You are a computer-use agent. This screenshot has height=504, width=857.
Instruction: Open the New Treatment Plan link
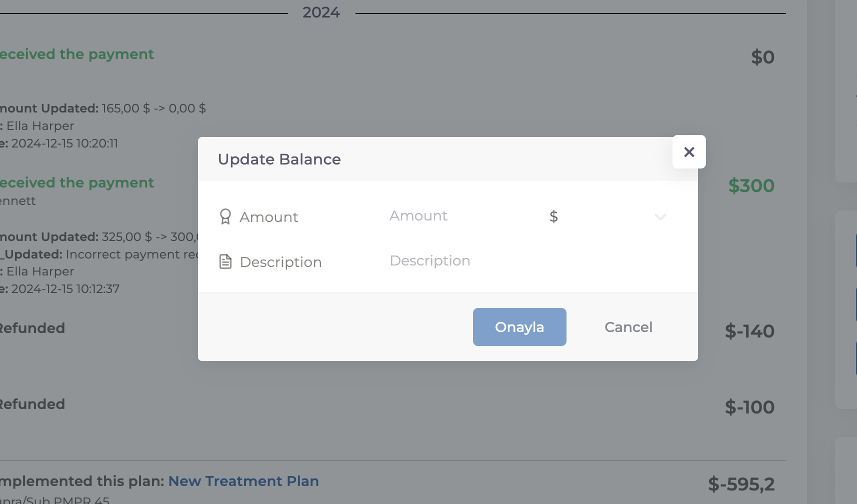coord(243,481)
